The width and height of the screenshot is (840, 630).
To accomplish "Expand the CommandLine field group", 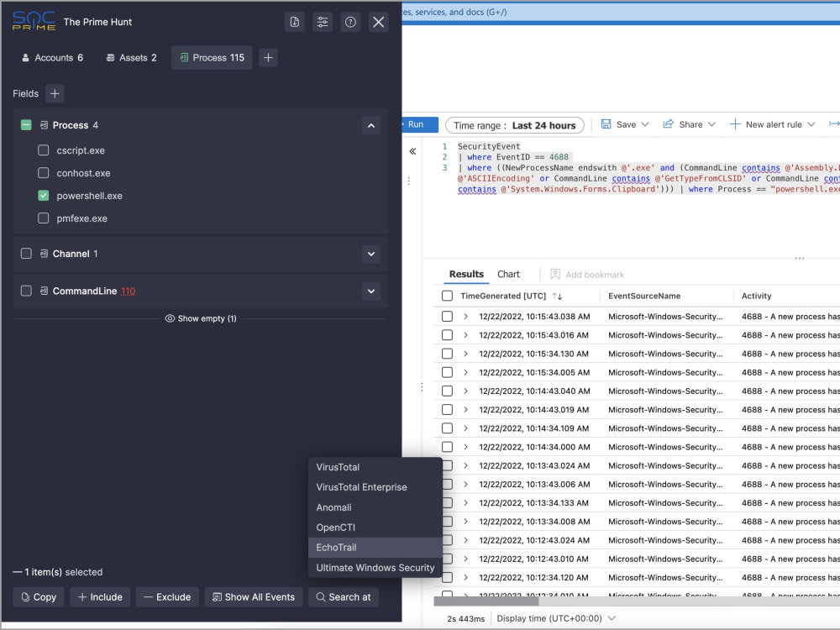I will point(371,291).
